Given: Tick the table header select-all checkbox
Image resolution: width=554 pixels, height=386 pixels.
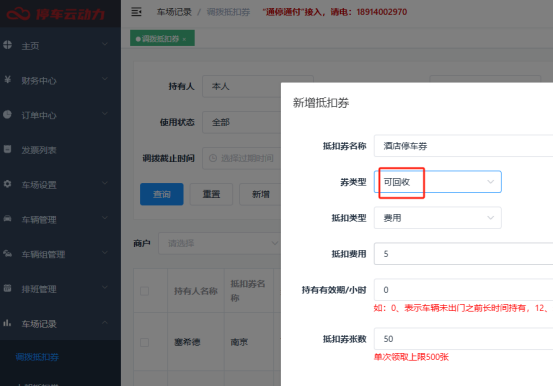Looking at the screenshot, I should (144, 291).
